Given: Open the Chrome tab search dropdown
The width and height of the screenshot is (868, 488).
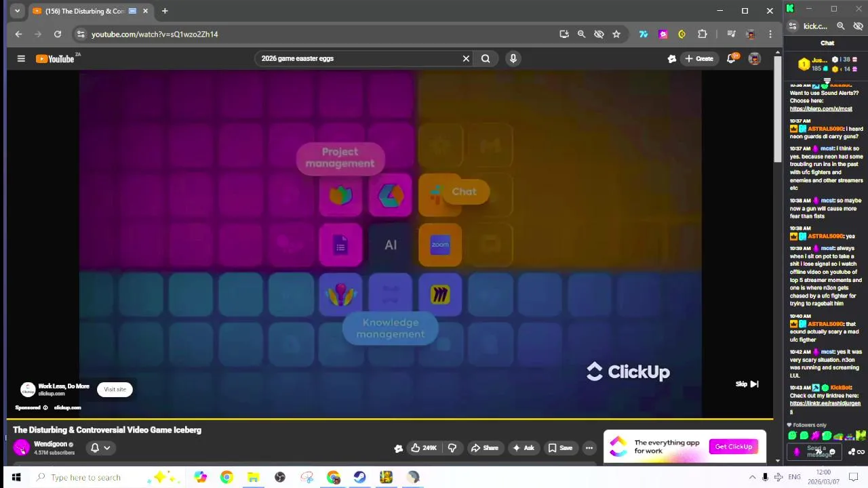Looking at the screenshot, I should pyautogui.click(x=17, y=11).
